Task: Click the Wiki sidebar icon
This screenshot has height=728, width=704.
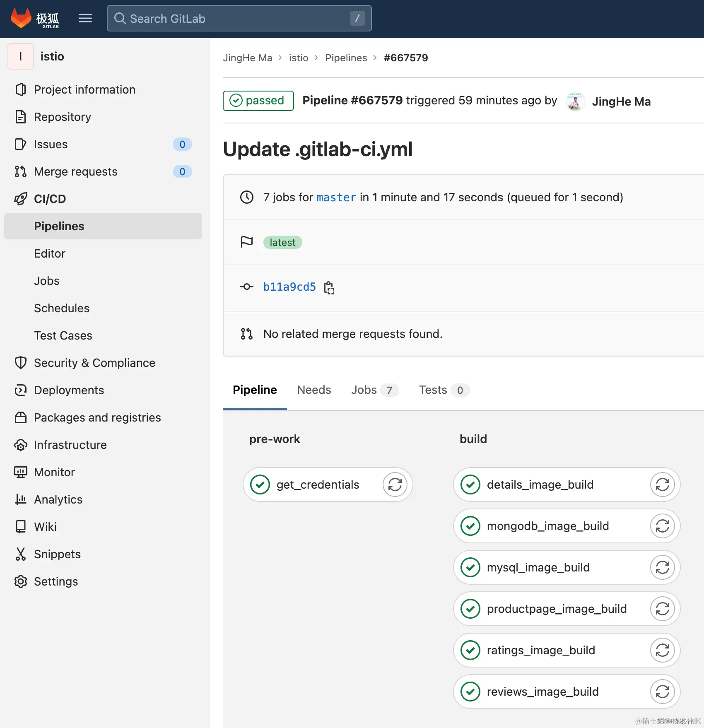Action: (21, 527)
